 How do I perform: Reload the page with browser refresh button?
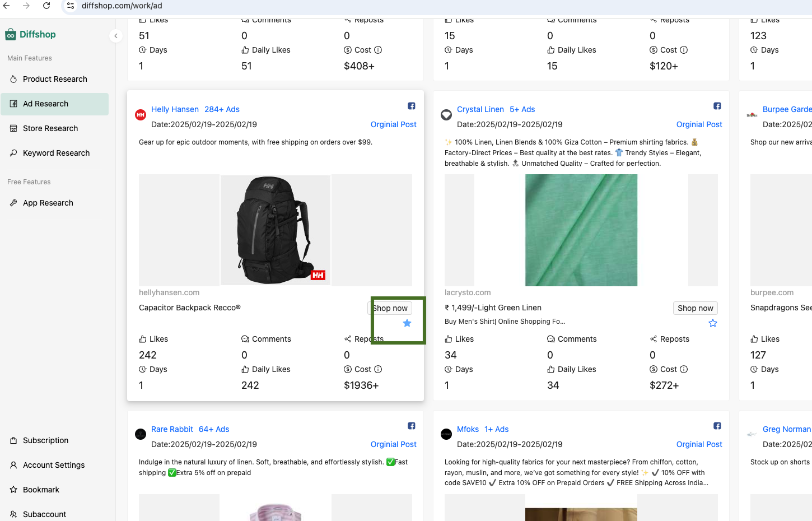pos(46,6)
